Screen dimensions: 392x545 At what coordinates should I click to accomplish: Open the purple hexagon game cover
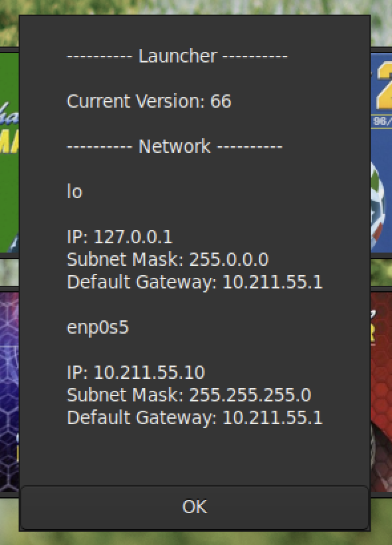[9, 391]
